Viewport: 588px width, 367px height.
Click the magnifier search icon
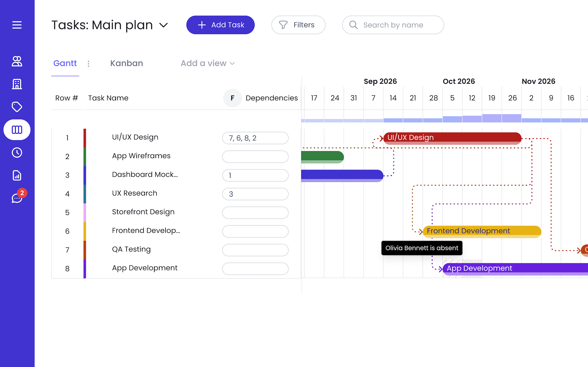354,25
